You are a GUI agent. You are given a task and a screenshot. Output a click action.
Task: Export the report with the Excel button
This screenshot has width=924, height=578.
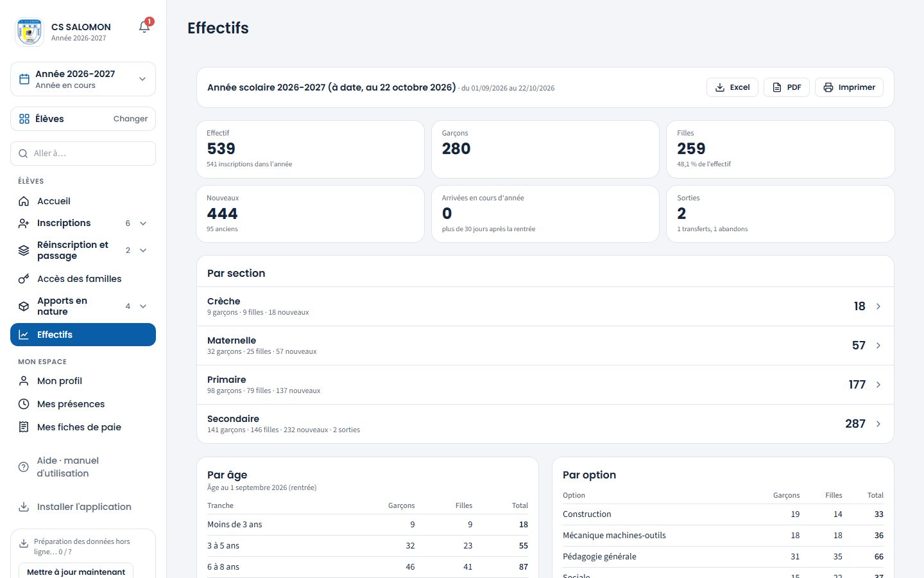click(x=732, y=87)
